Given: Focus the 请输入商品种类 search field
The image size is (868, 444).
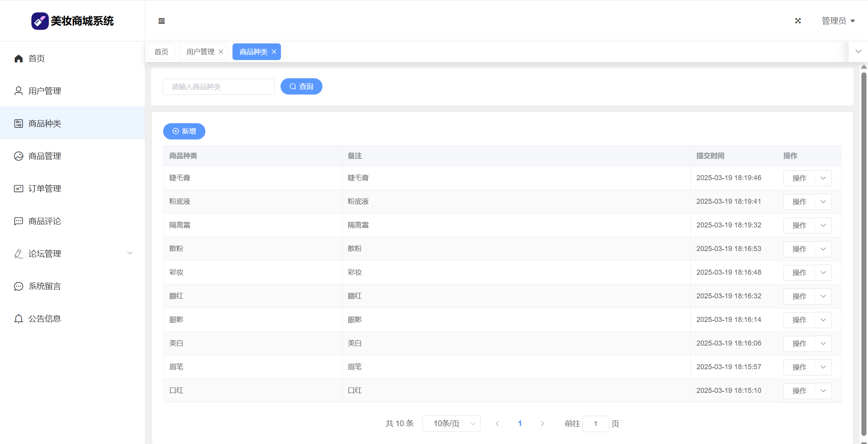Looking at the screenshot, I should point(219,87).
